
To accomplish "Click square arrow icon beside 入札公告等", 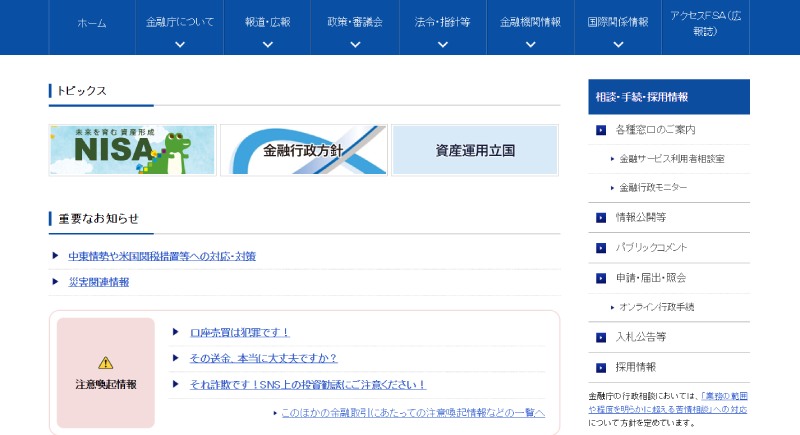I will [601, 338].
